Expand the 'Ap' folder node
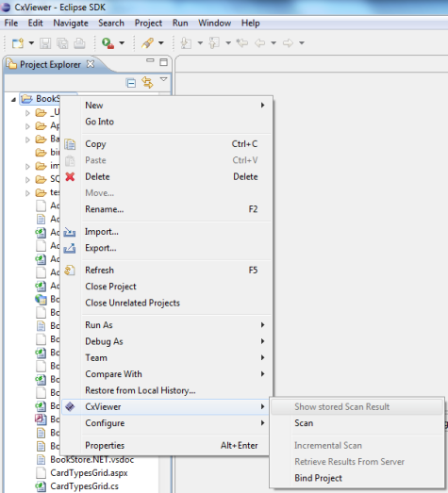The height and width of the screenshot is (493, 448). 27,126
